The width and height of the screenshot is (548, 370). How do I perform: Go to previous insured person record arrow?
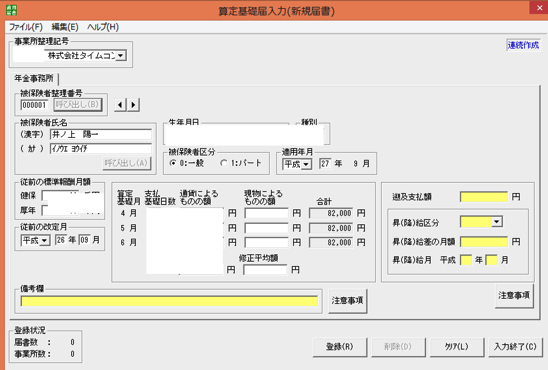(x=120, y=104)
